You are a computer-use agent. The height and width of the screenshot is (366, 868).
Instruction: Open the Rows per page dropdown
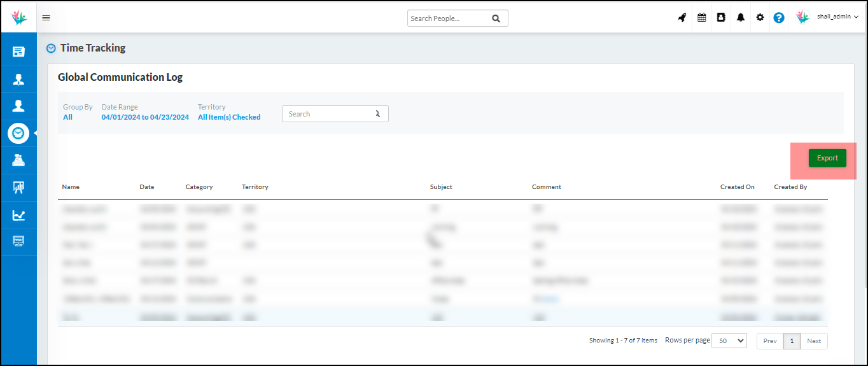pyautogui.click(x=729, y=341)
